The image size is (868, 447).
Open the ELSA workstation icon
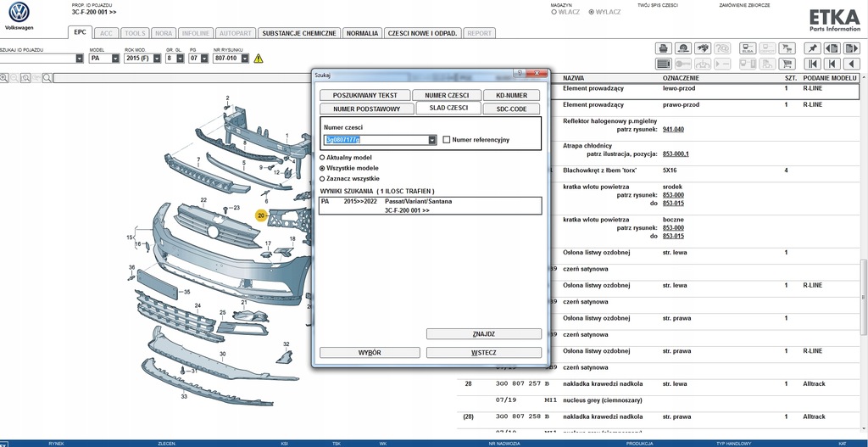747,48
